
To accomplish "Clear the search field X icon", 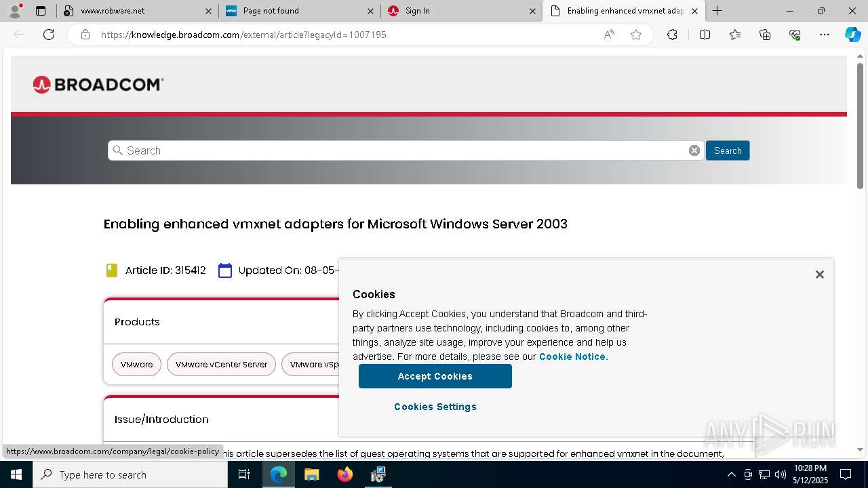I will 694,150.
